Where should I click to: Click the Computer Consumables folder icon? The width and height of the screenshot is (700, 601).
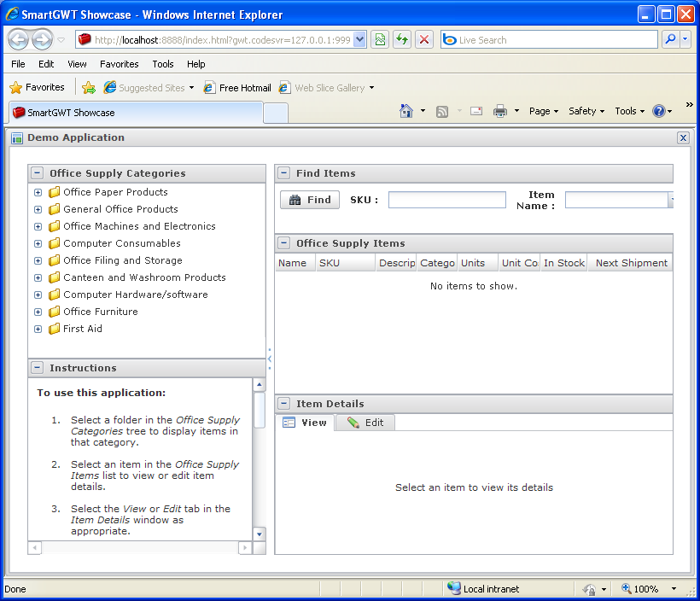[54, 243]
